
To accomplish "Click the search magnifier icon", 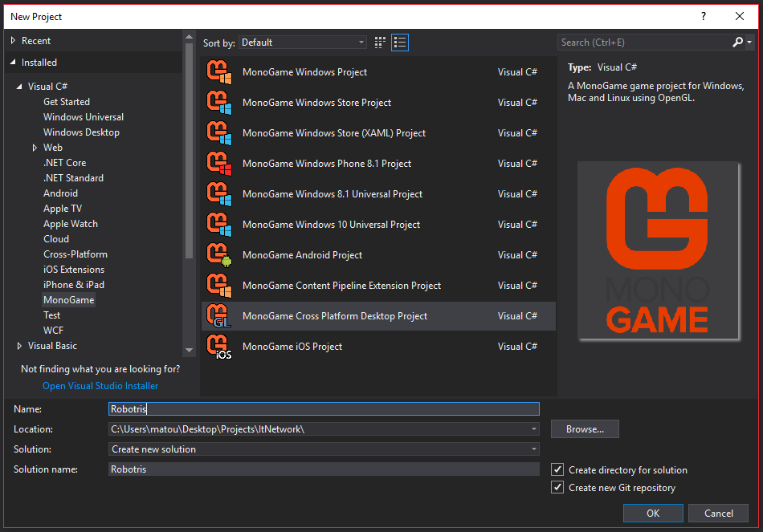I will tap(738, 43).
